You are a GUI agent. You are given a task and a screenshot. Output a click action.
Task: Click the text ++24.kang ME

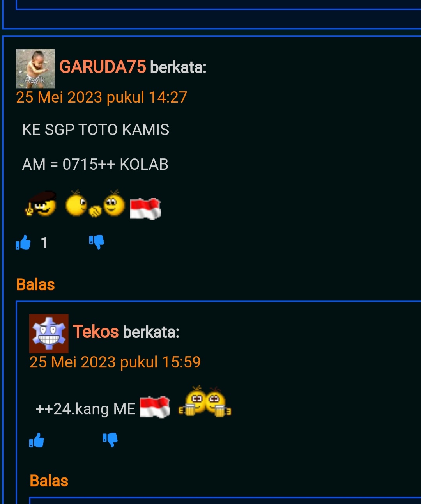point(85,409)
